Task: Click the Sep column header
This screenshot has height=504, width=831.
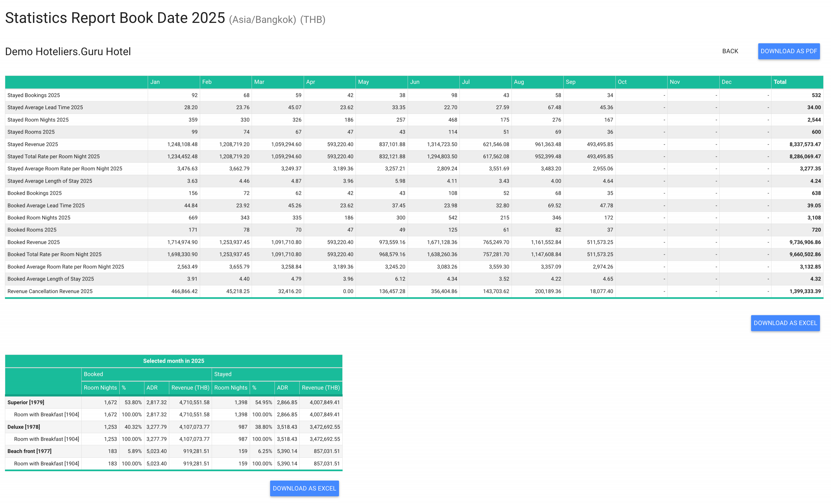Action: coord(570,82)
